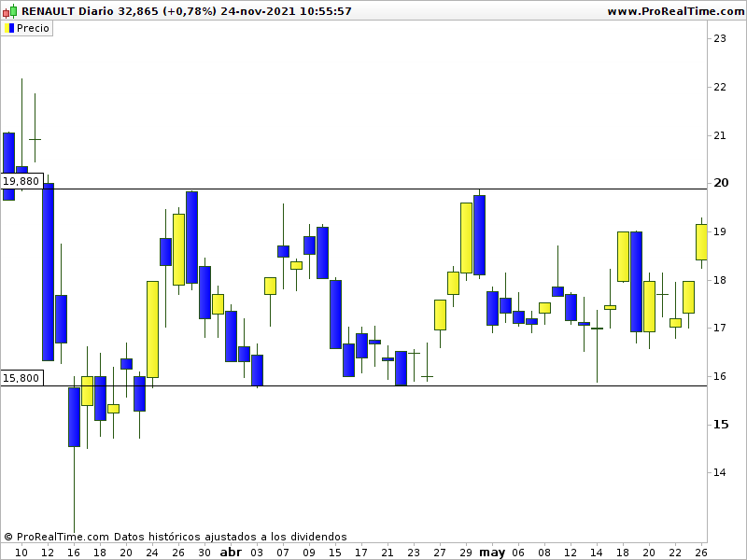Click the ProRealTime.com copyright notice at bottom

tap(176, 537)
